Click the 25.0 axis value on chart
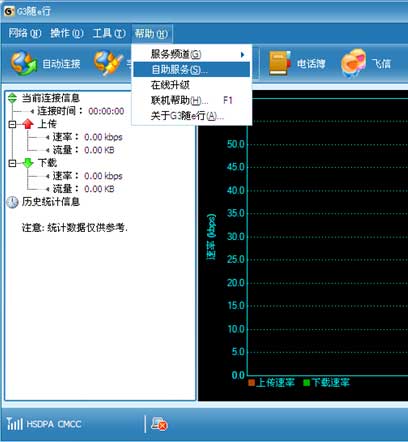Viewport: 408px width, 442px height. (x=236, y=259)
